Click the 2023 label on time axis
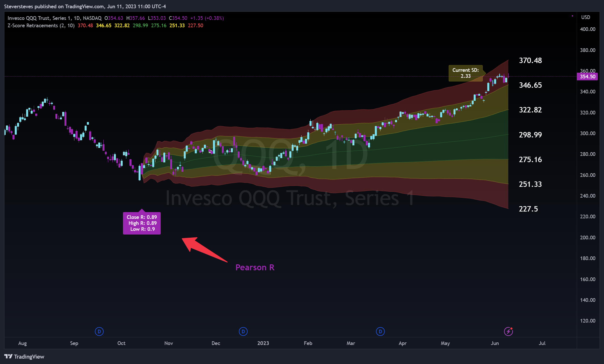Viewport: 604px width, 364px height. 263,343
